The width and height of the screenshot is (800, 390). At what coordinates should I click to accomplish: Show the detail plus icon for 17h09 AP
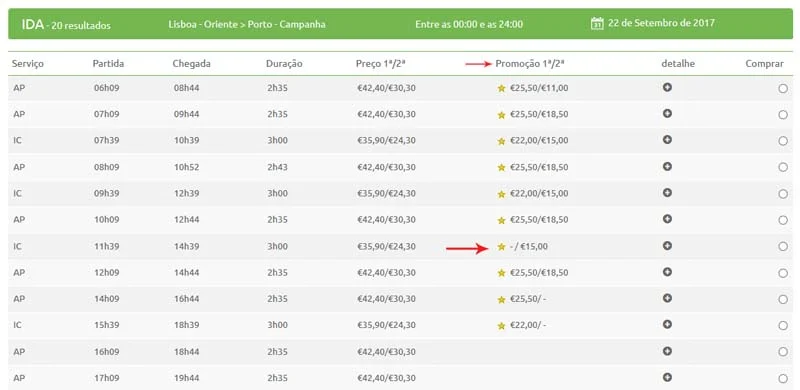tap(667, 377)
